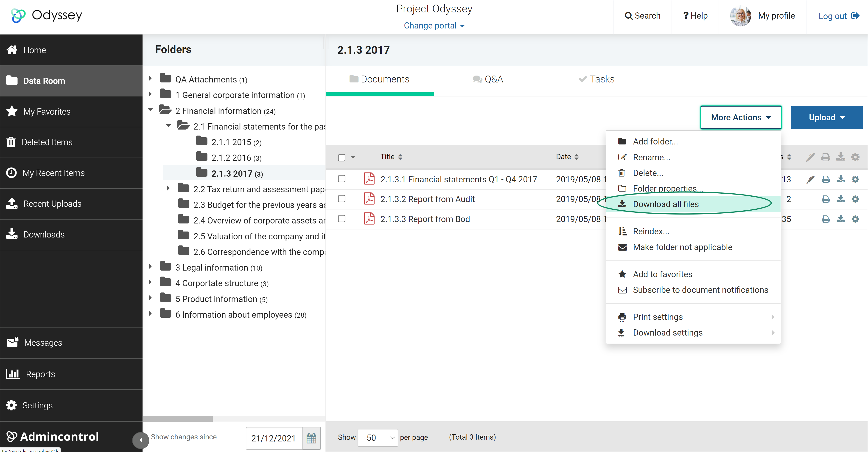Sort documents by Title column

[391, 157]
